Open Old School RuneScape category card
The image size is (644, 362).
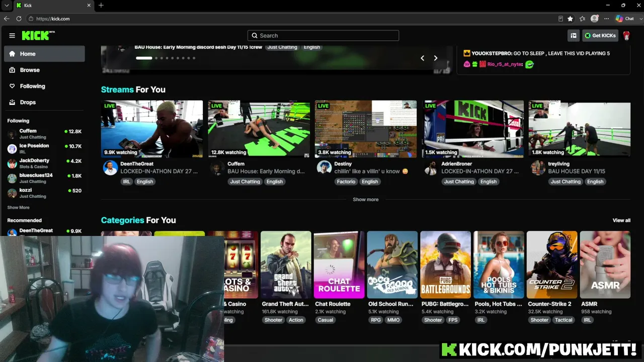[x=392, y=265]
